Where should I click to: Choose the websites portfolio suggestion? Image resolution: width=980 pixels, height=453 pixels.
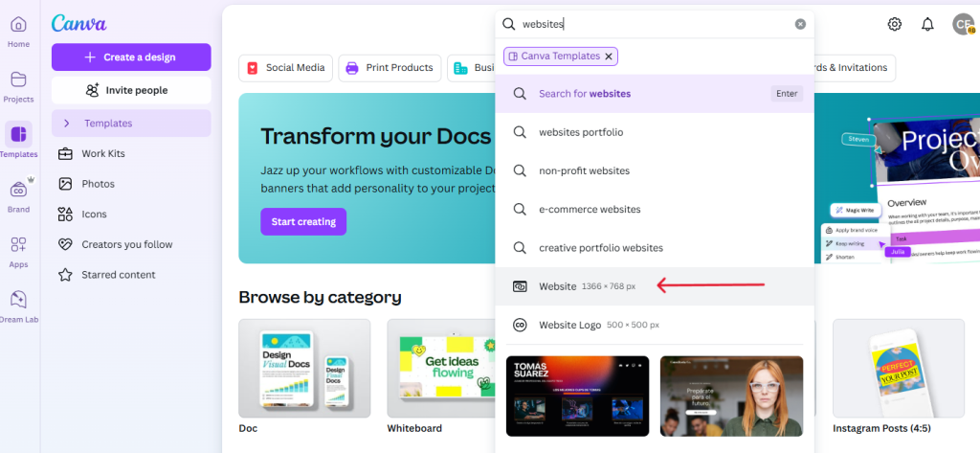(x=655, y=132)
